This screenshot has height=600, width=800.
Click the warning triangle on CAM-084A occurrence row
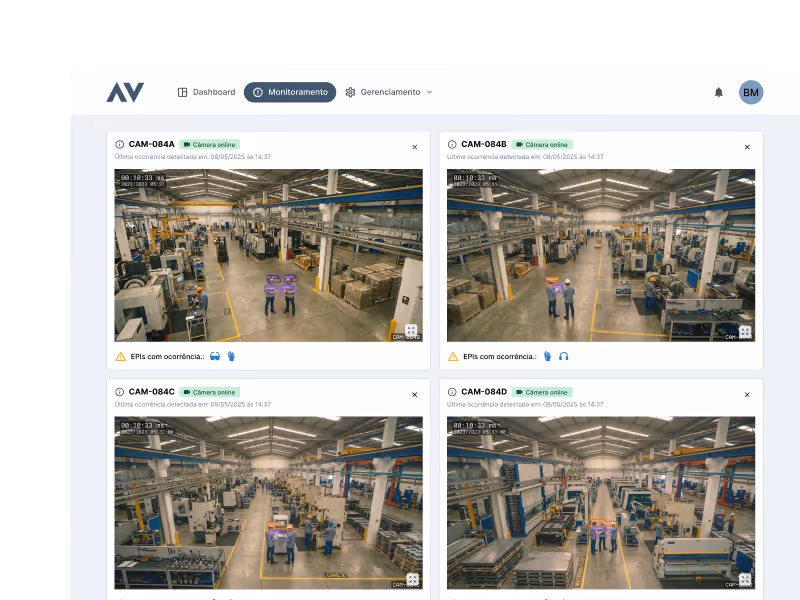pyautogui.click(x=122, y=354)
